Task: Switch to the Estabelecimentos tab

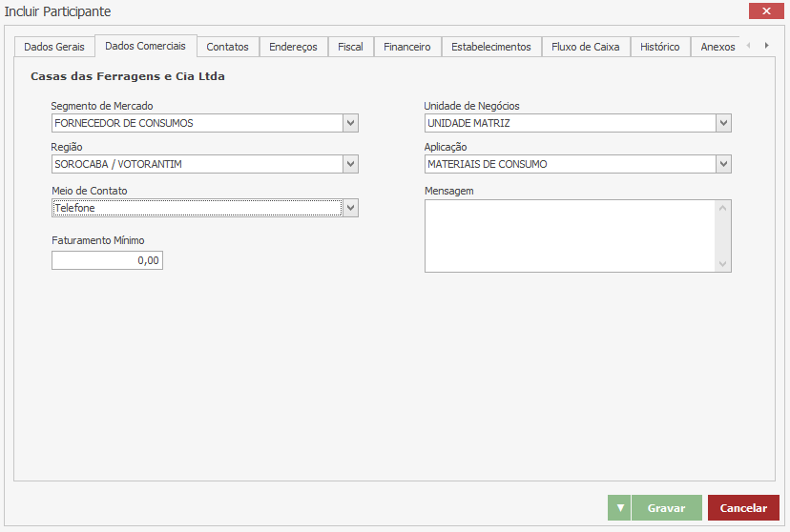Action: (490, 47)
